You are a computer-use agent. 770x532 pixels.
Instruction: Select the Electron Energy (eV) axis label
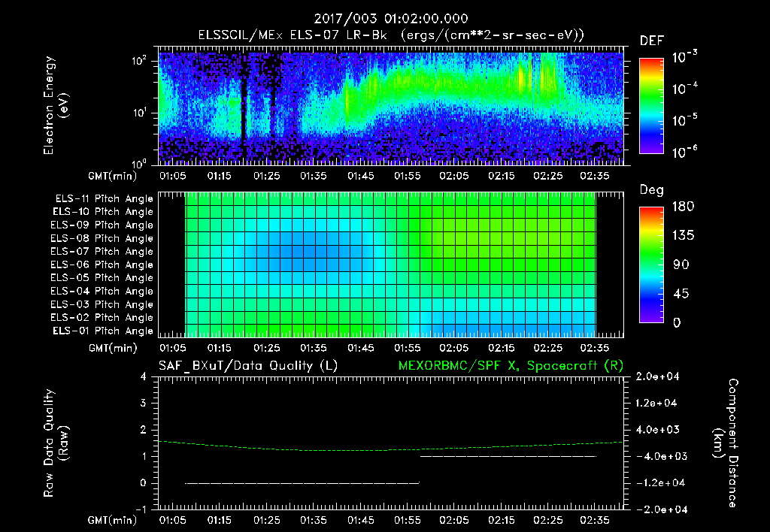[56, 105]
